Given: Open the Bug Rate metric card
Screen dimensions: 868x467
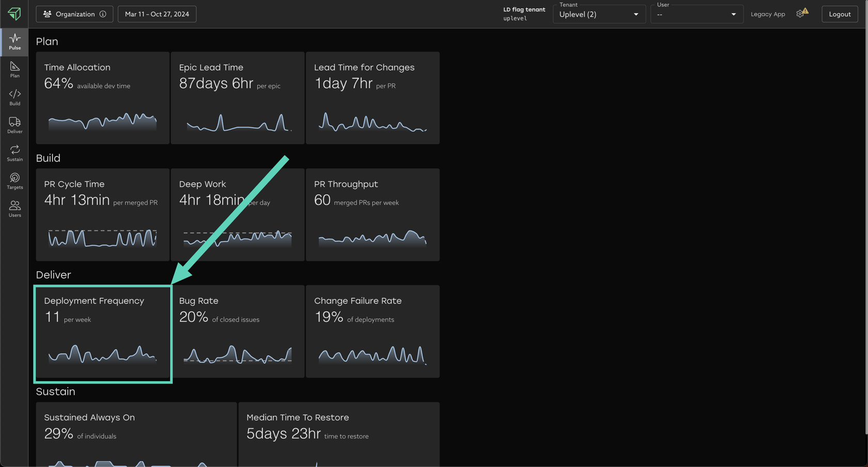Looking at the screenshot, I should pyautogui.click(x=238, y=332).
